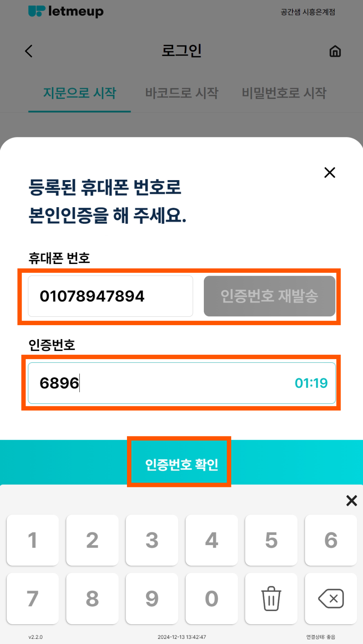363x644 pixels.
Task: Click the letmeup logo
Action: point(66,11)
